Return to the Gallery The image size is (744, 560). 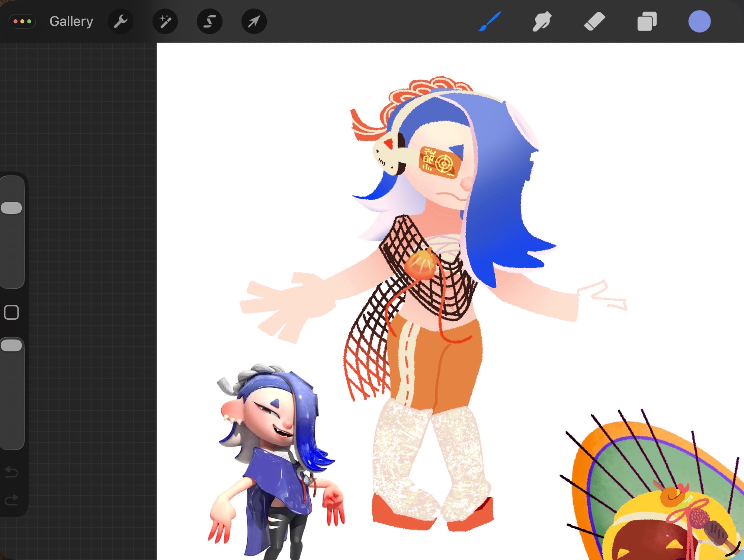point(71,22)
